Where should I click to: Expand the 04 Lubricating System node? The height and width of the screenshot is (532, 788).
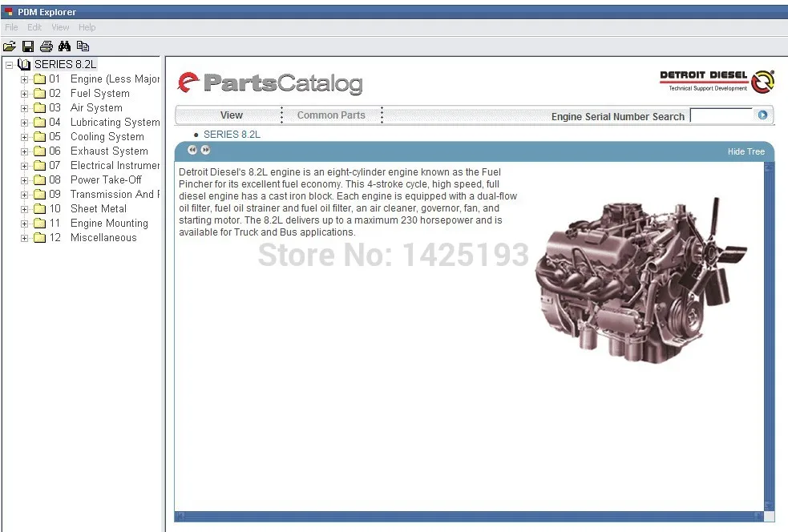pos(24,123)
